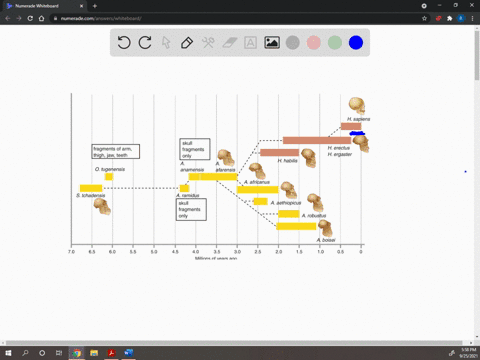Open the insert image tool
Screen dimensions: 480x360
[x=272, y=43]
